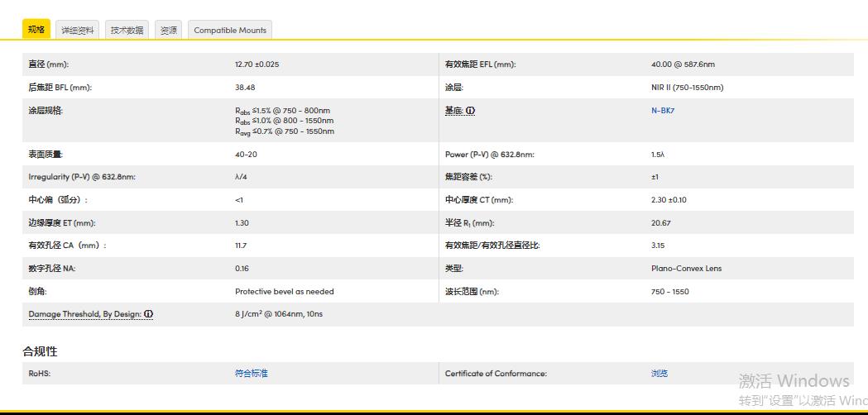Screen dimensions: 868x415
Task: Click the 8 J/cm² @ 1064nm, 10ns value
Action: (x=279, y=314)
